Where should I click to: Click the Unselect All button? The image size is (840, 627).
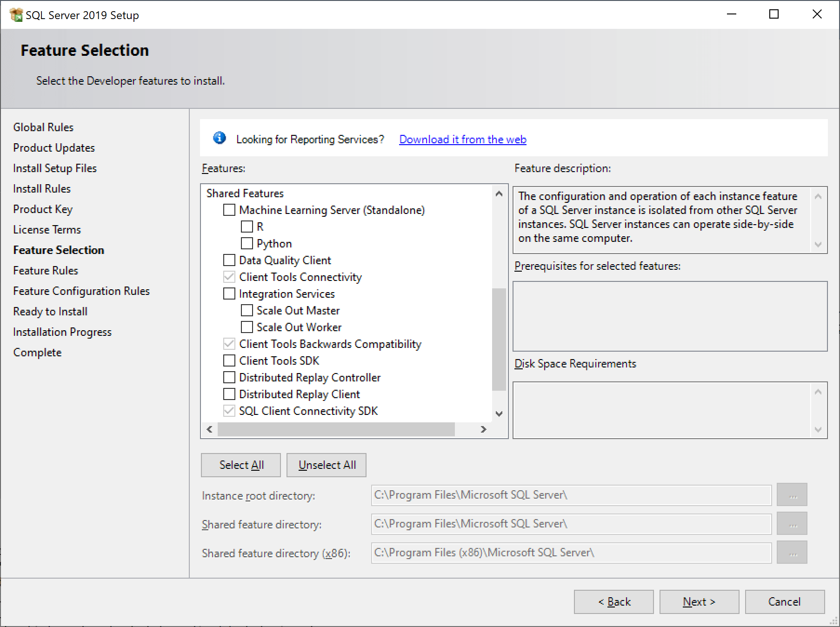pyautogui.click(x=327, y=465)
